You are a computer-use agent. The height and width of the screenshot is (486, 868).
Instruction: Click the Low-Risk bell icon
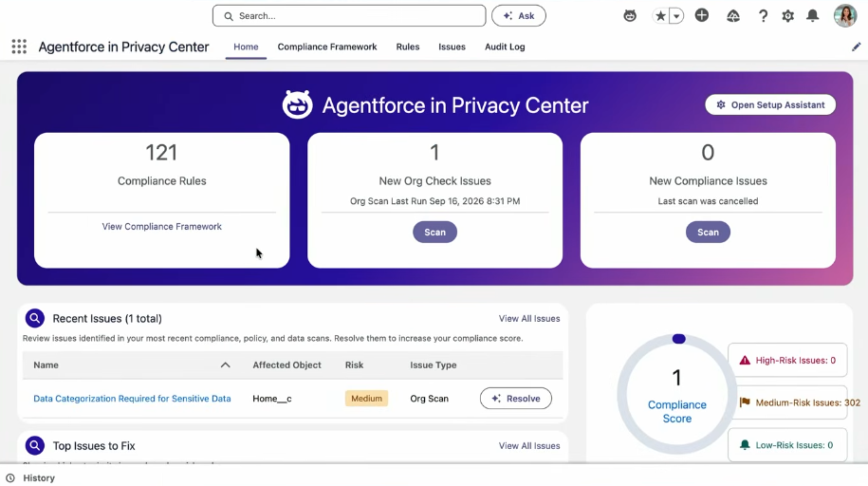745,445
